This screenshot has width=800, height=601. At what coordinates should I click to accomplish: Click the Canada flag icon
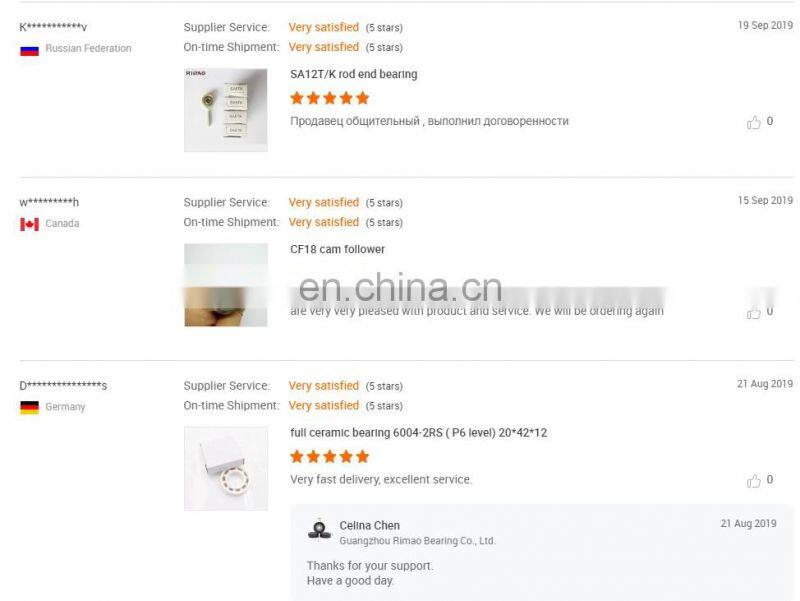(30, 224)
